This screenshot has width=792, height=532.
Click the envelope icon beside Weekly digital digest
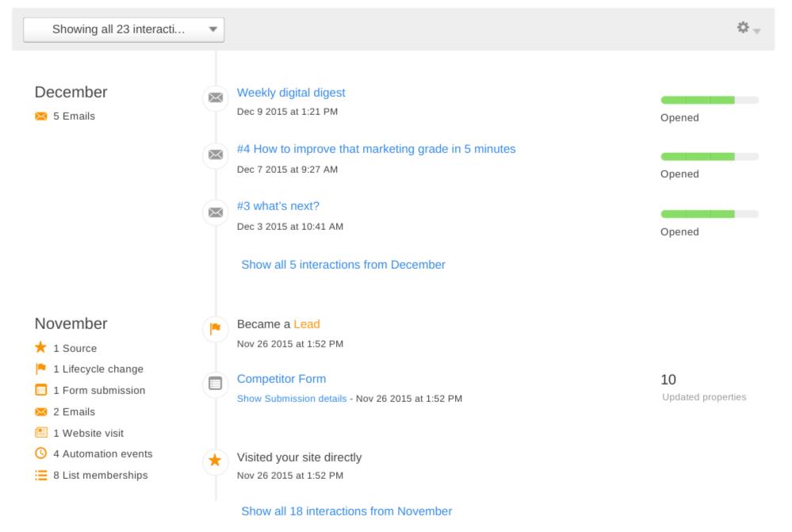click(x=216, y=98)
